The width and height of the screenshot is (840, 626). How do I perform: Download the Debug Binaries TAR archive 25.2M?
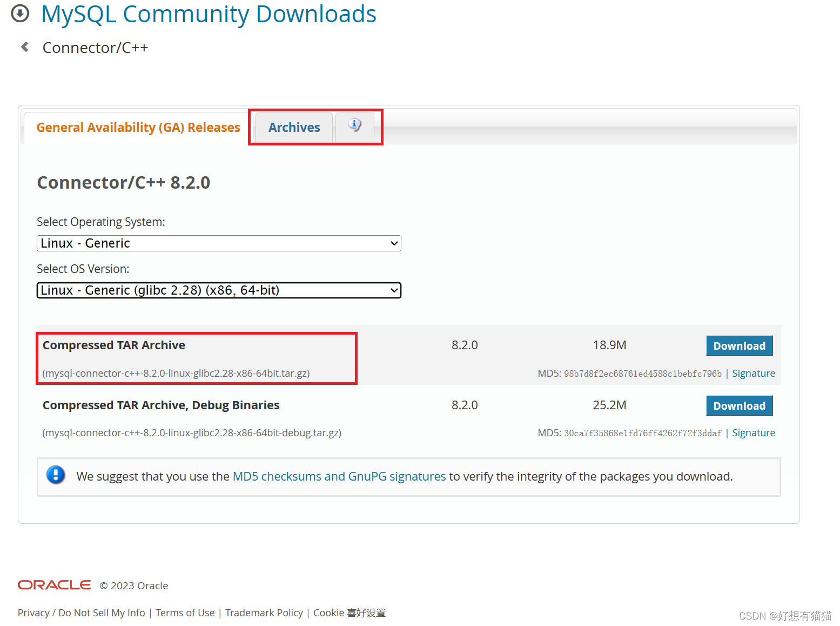click(739, 406)
